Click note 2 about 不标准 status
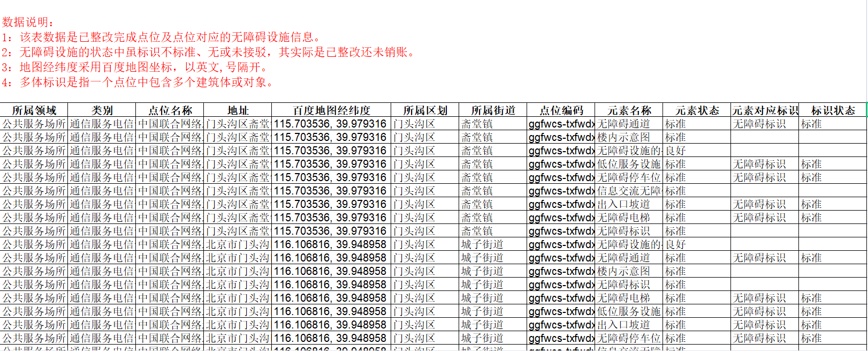 [209, 52]
